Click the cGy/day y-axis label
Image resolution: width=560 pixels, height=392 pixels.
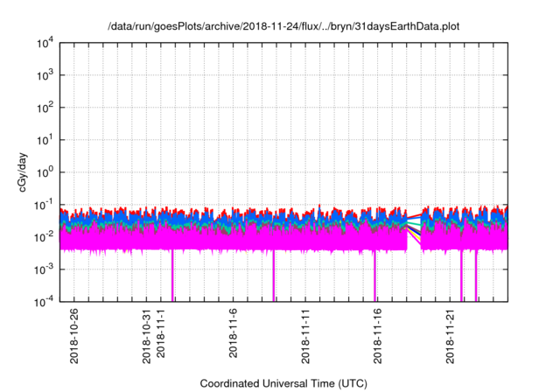click(23, 172)
